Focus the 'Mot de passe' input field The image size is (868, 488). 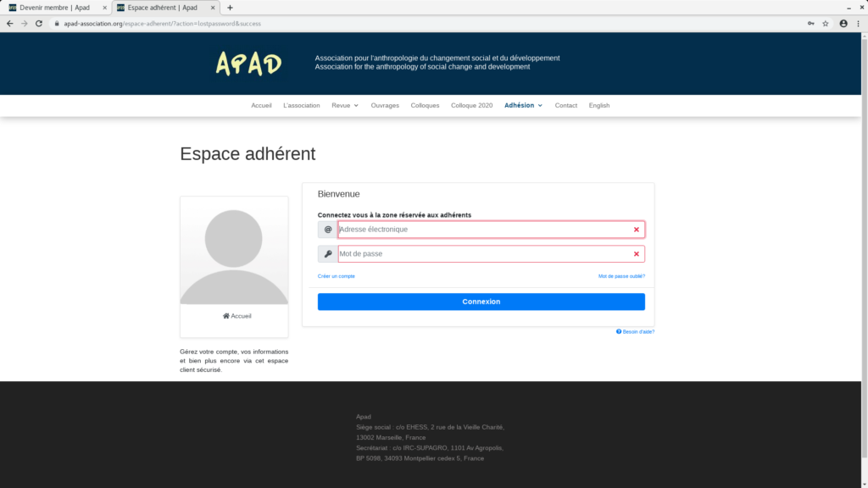[x=491, y=254]
